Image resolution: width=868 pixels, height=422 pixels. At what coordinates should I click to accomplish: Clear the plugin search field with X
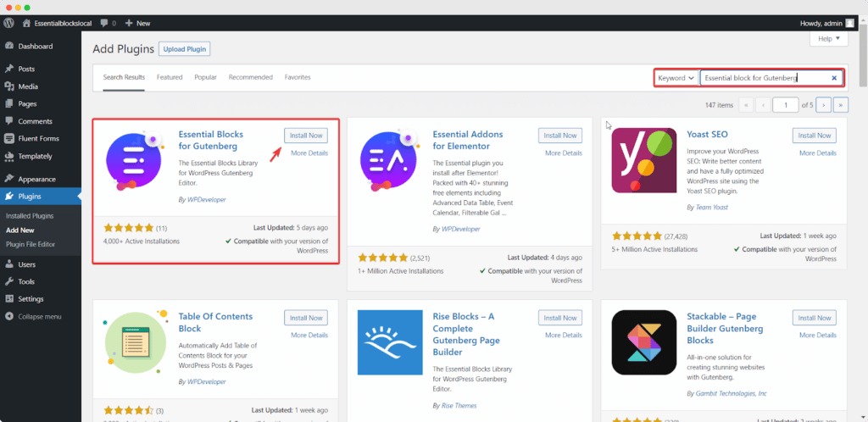(833, 78)
